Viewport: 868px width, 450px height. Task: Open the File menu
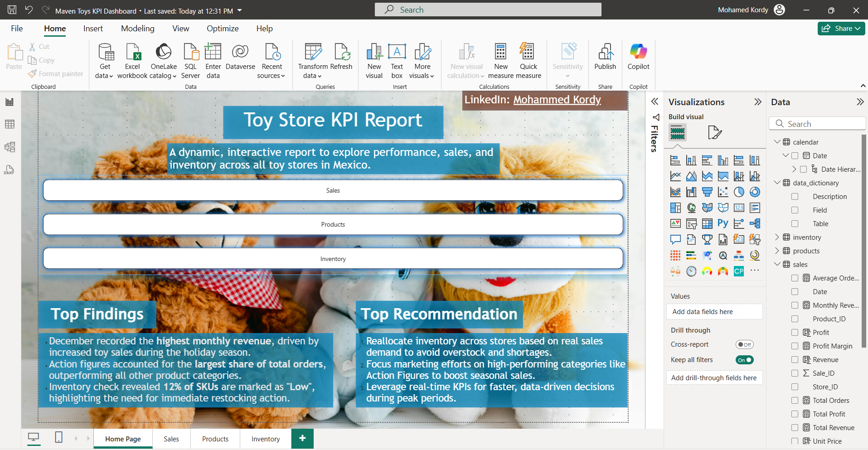pyautogui.click(x=17, y=29)
